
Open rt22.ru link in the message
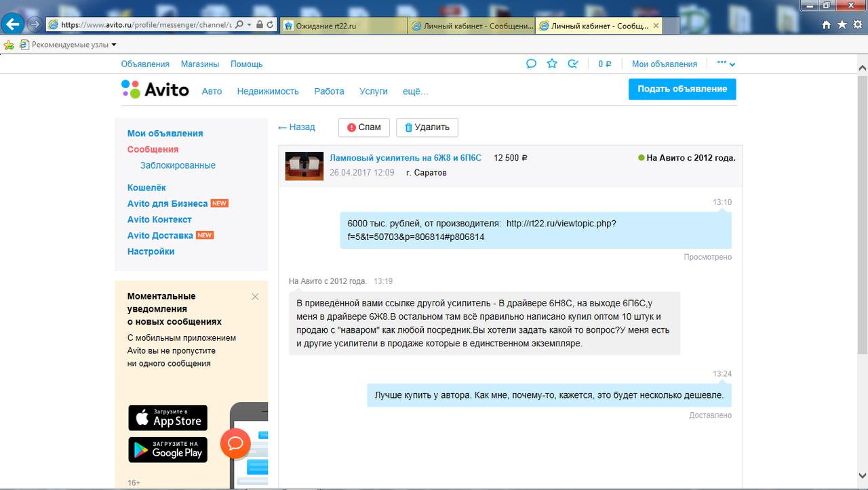point(482,230)
